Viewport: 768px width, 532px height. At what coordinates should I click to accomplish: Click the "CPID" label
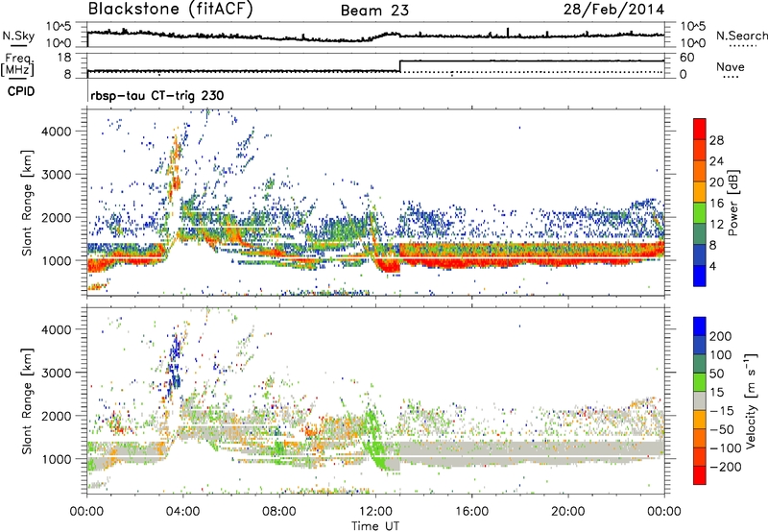[x=21, y=91]
